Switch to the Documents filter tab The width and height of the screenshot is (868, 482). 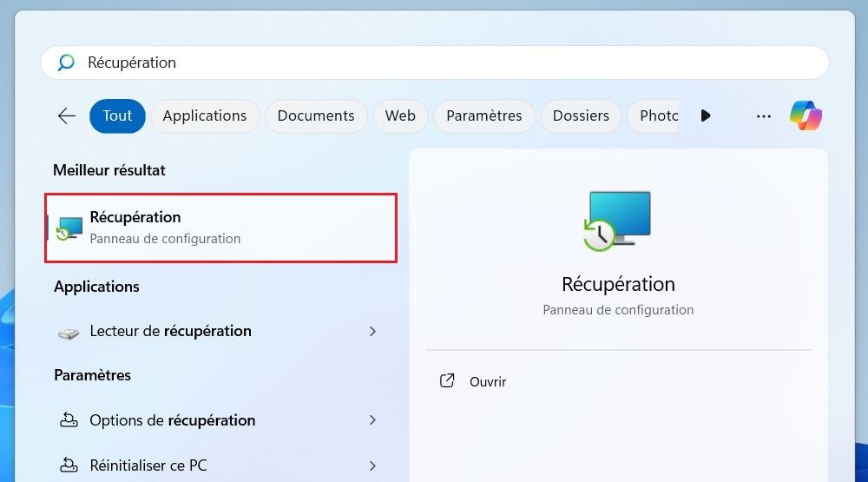point(316,116)
